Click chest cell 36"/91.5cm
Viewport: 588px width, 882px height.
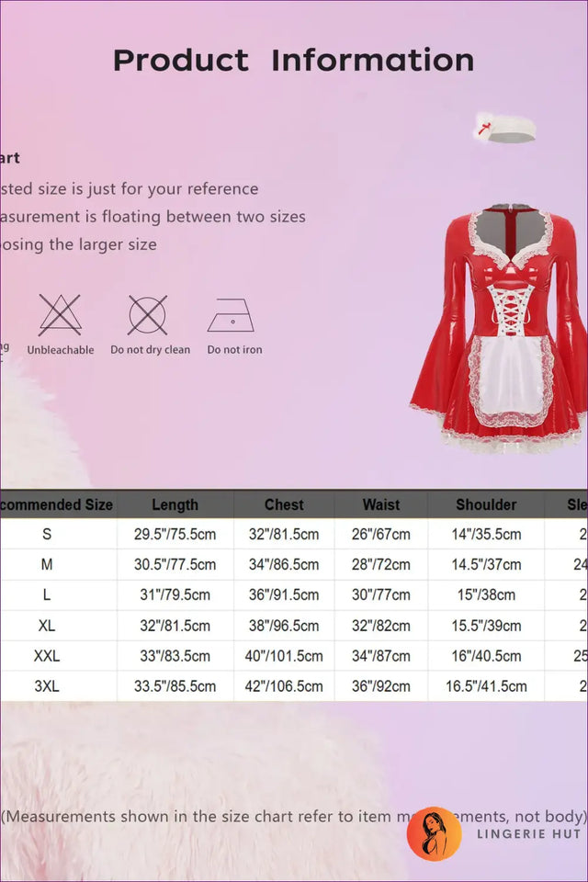[284, 594]
